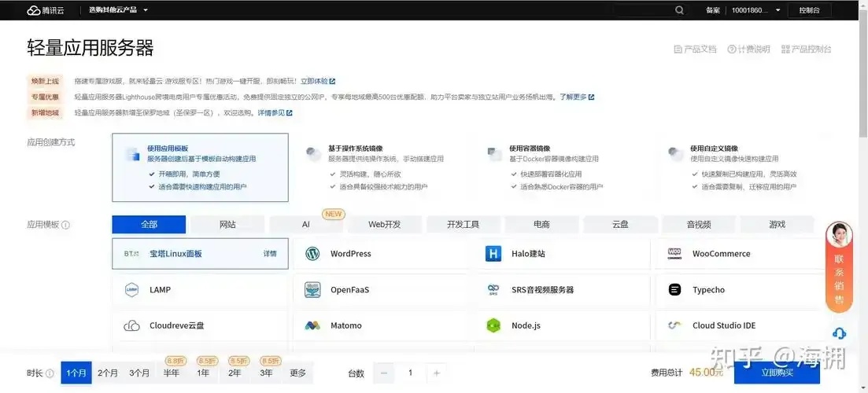Switch to the 云盘 template tab
The width and height of the screenshot is (868, 393).
621,225
